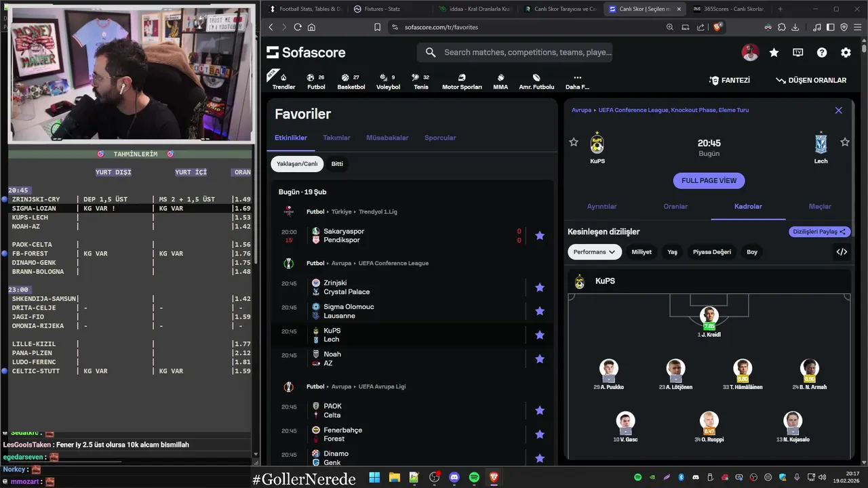
Task: Open Windows Start menu
Action: 374,478
